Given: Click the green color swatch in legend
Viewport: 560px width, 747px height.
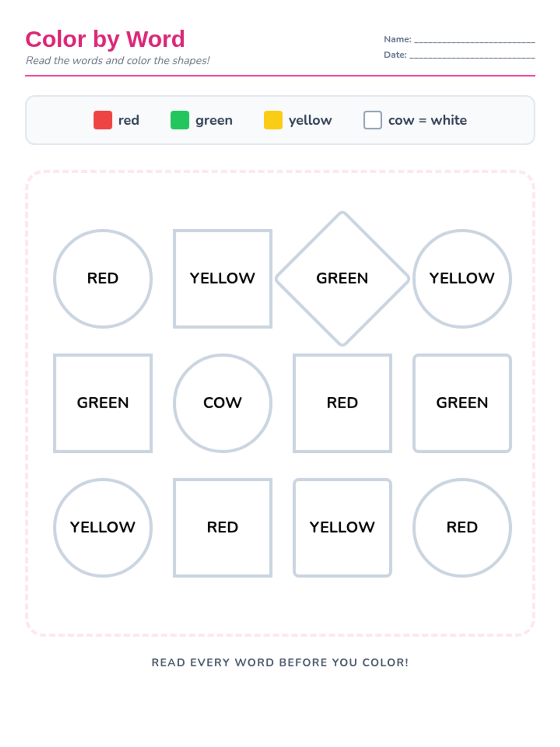Looking at the screenshot, I should pyautogui.click(x=180, y=120).
